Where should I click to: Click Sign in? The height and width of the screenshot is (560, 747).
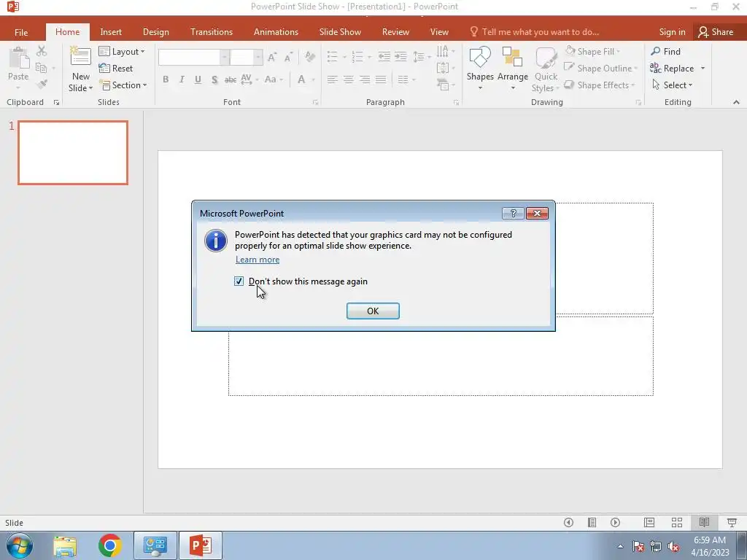coord(672,32)
